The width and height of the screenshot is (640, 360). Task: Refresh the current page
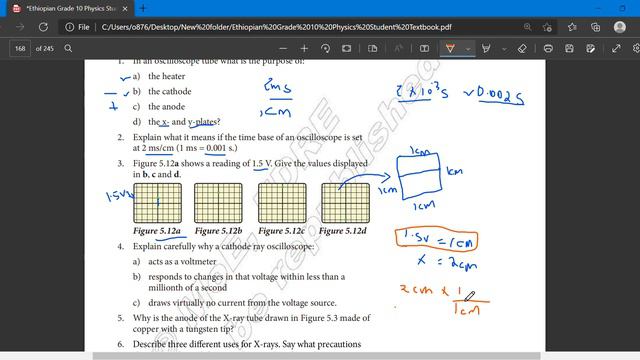(x=43, y=27)
